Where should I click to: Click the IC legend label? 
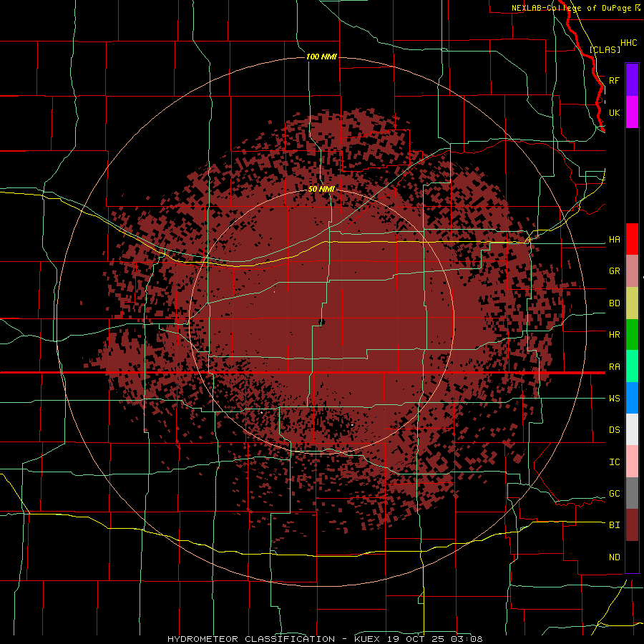(x=614, y=462)
